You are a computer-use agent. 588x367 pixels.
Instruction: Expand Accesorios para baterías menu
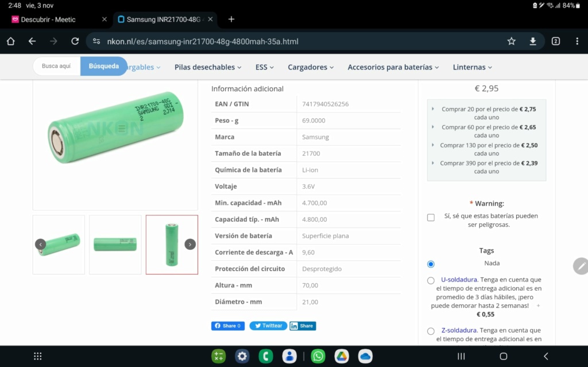coord(393,67)
